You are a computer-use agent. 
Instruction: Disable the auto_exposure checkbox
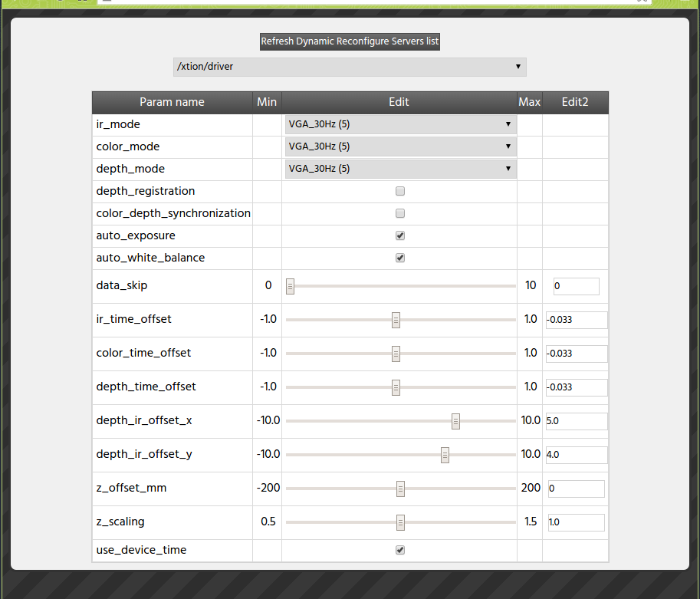coord(400,236)
